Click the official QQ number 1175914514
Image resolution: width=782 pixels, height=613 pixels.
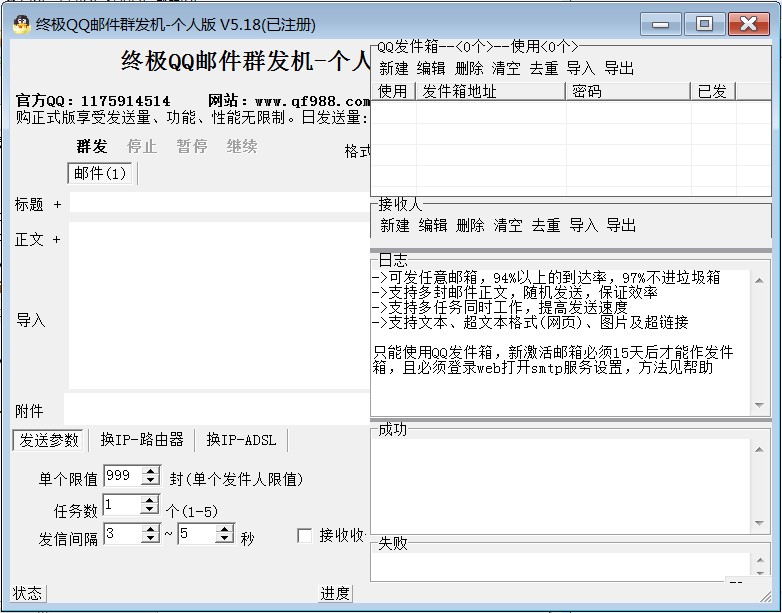[125, 102]
